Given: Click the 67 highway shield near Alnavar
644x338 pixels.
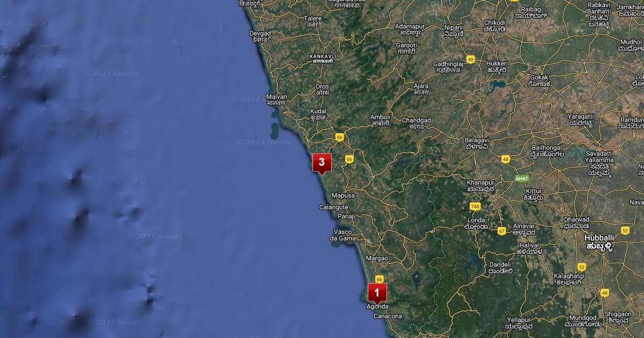Looking at the screenshot, I should (x=501, y=231).
